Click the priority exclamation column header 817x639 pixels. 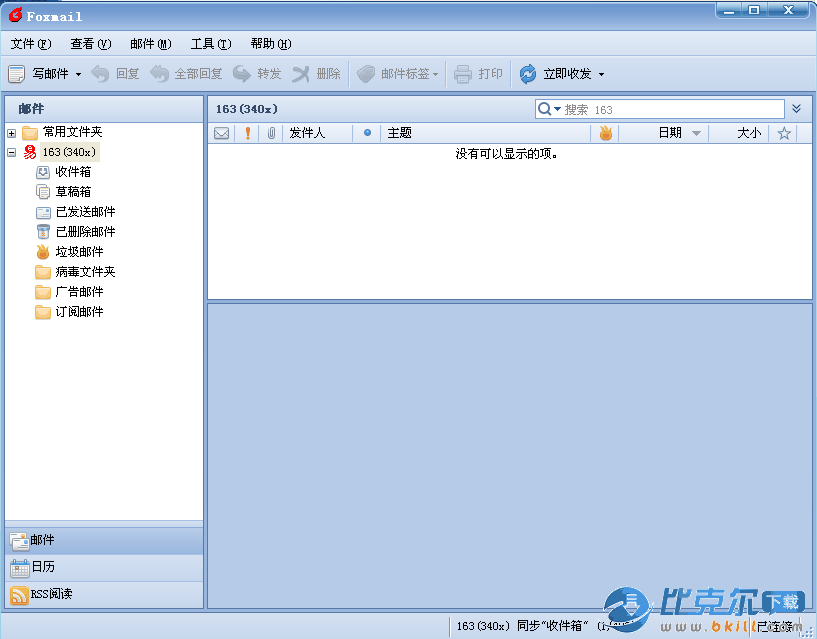click(248, 133)
